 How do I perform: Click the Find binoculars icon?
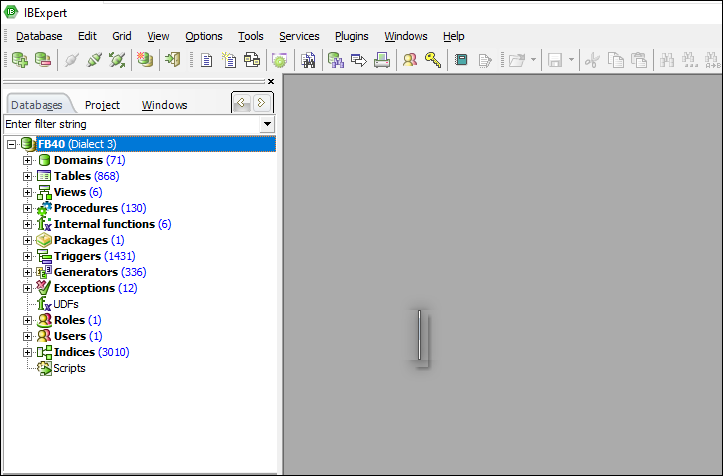[x=667, y=60]
